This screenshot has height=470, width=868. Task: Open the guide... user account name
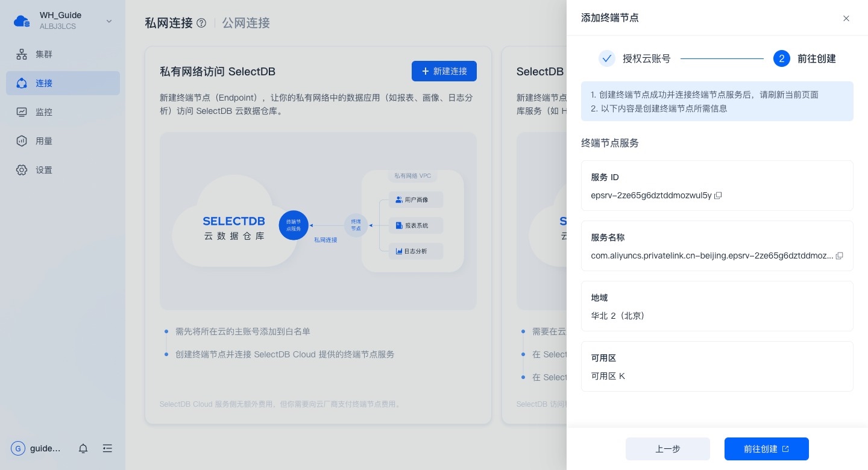click(x=45, y=448)
